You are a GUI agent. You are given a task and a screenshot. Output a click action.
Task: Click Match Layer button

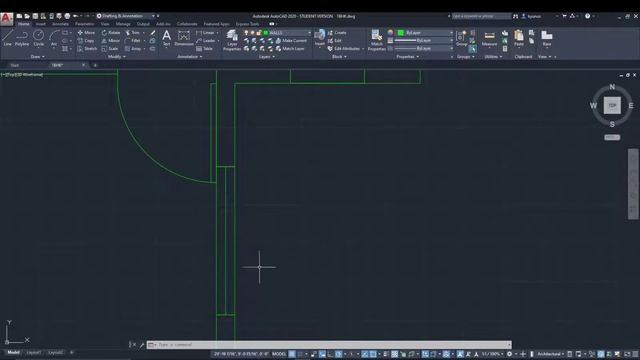290,49
